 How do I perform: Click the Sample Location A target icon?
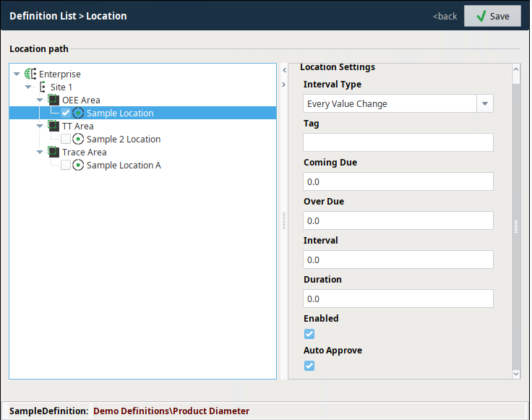pyautogui.click(x=78, y=165)
